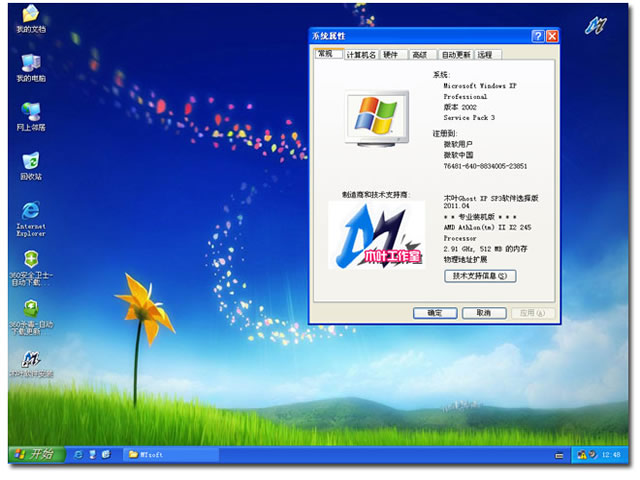This screenshot has width=640, height=480.
Task: Launch Internet Explorer from the desktop
Action: tap(31, 218)
